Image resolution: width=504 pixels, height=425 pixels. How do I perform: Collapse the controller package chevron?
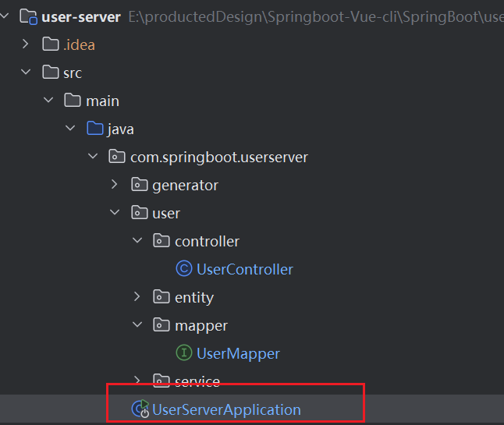pos(137,241)
